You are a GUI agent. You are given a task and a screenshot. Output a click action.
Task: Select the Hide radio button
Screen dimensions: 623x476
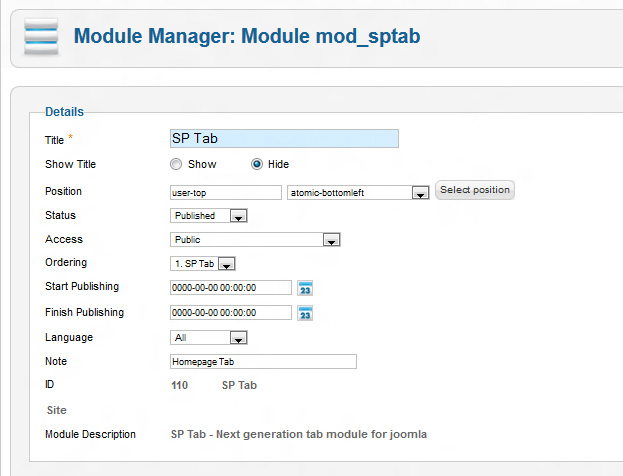257,164
